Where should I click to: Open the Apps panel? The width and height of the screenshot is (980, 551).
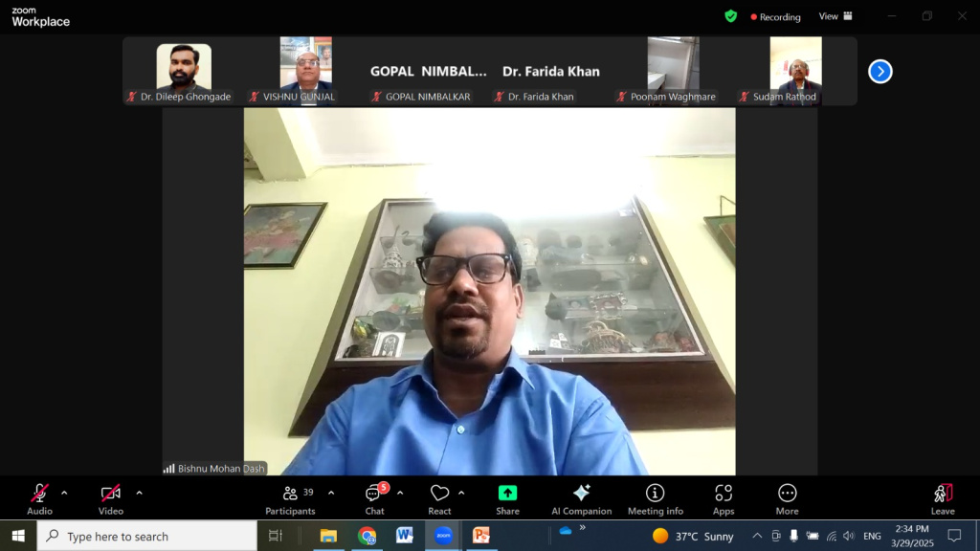coord(724,497)
